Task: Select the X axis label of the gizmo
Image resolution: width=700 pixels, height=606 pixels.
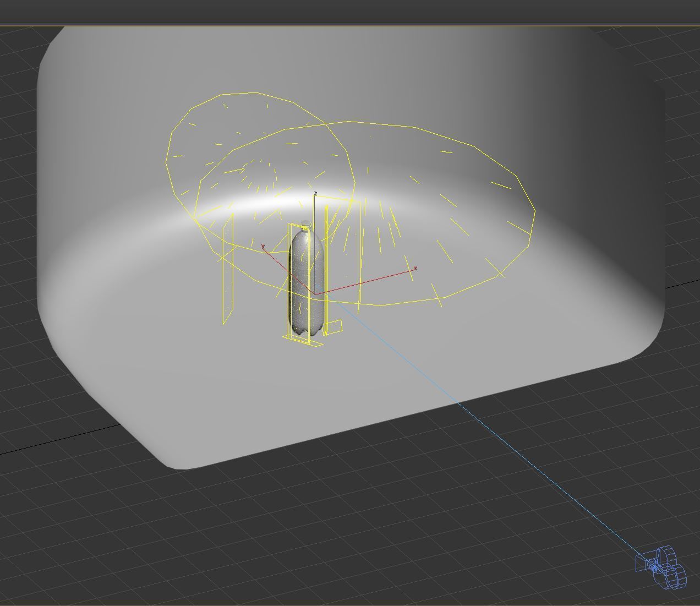Action: [x=415, y=269]
